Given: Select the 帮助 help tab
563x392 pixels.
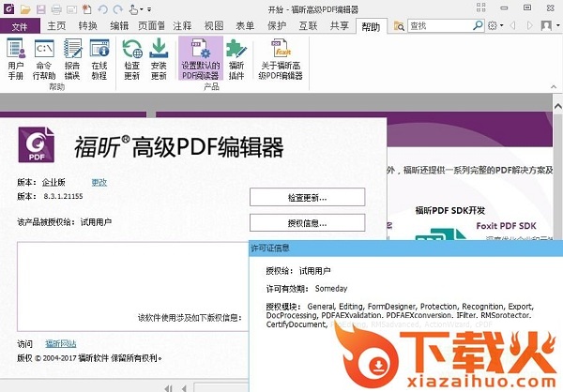Looking at the screenshot, I should (371, 26).
